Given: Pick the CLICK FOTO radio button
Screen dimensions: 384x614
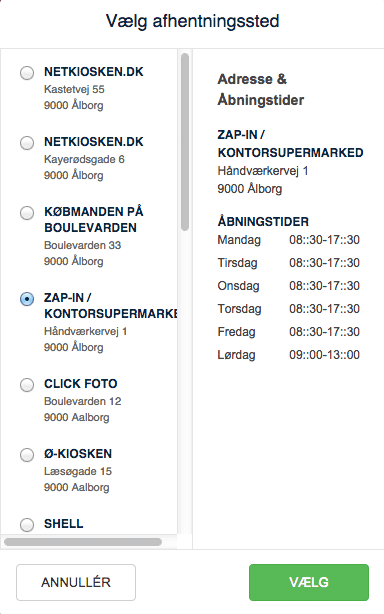Looking at the screenshot, I should [27, 385].
